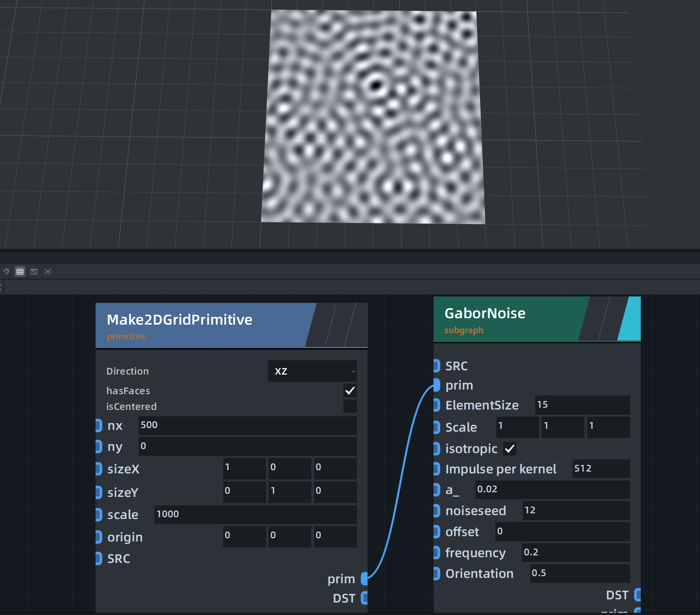Click the a_ input socket
The image size is (700, 615).
(437, 489)
